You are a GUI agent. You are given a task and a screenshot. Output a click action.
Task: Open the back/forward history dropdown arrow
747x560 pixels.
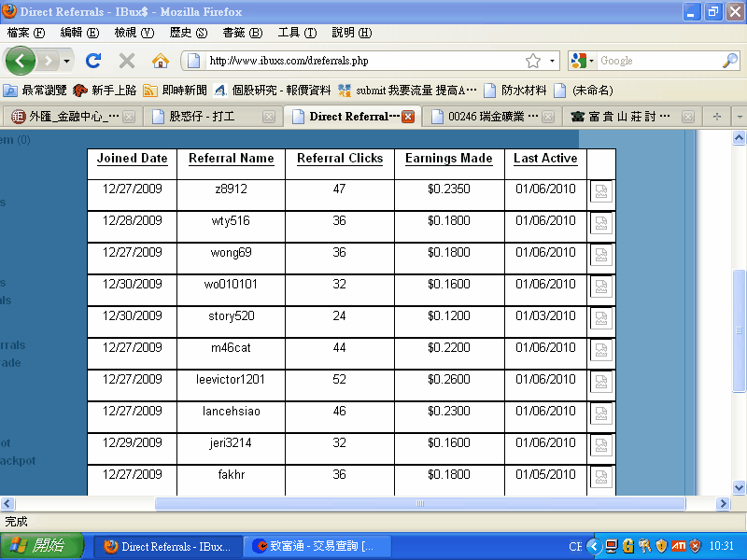point(66,61)
